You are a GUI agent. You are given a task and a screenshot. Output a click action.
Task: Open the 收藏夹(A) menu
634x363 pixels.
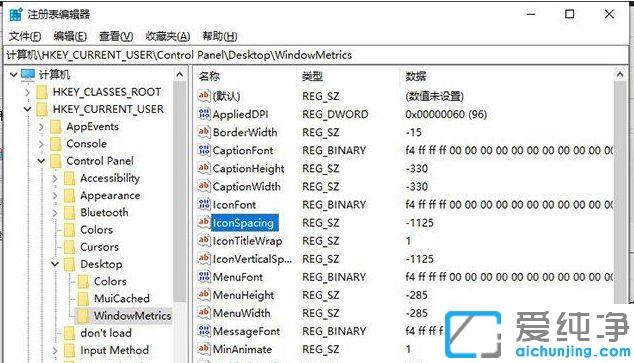[168, 36]
